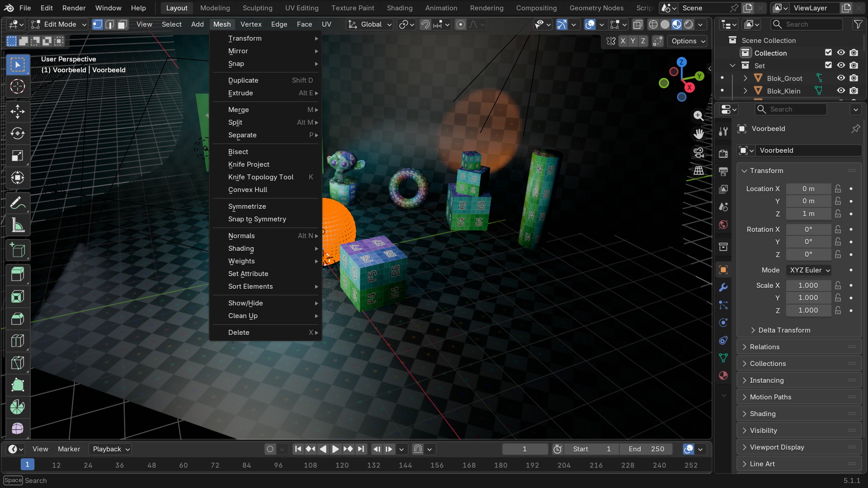Jump to the end frame button
Screen dimensions: 868x488
(361, 449)
